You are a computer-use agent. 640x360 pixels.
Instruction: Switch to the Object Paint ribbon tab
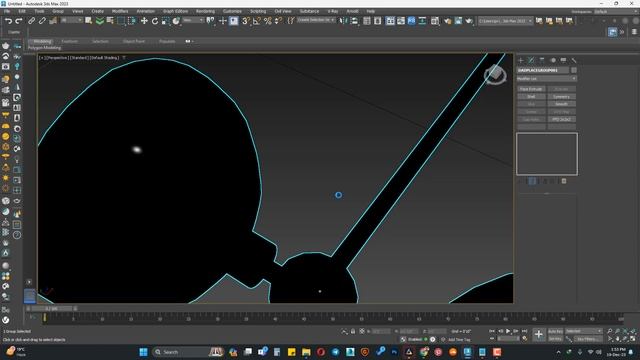[x=134, y=41]
